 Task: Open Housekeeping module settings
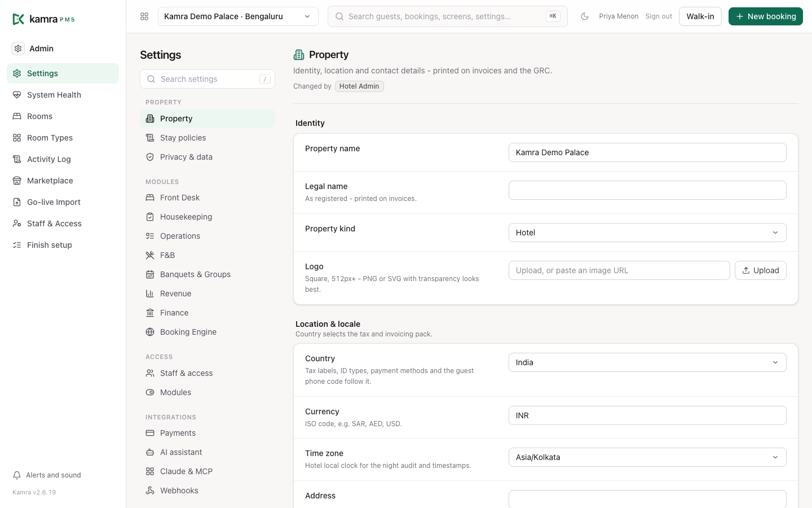208,217
